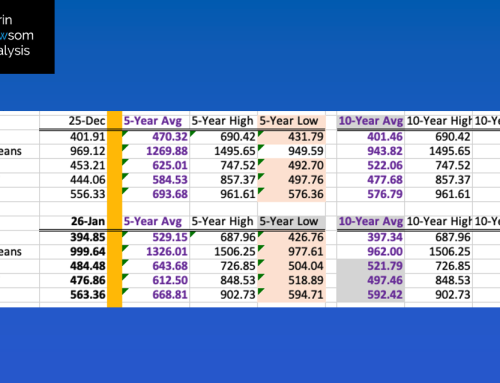
Task: Select the purple 612.50 average cell
Action: pyautogui.click(x=156, y=280)
